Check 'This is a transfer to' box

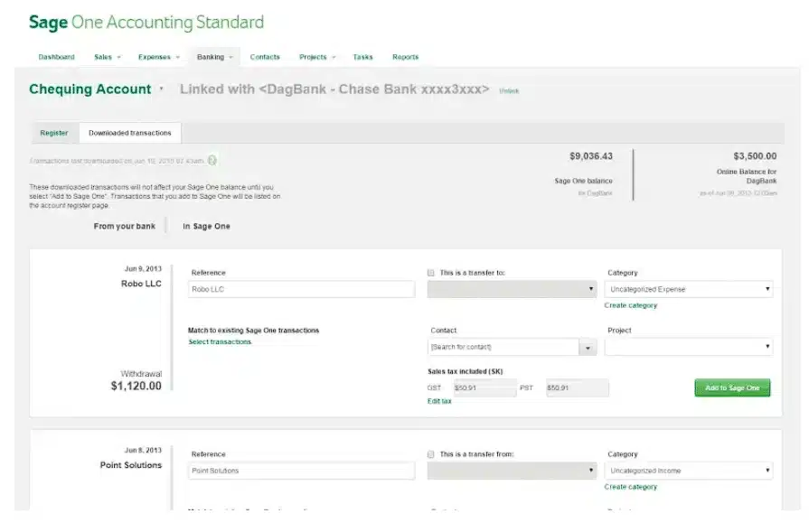[x=431, y=273]
